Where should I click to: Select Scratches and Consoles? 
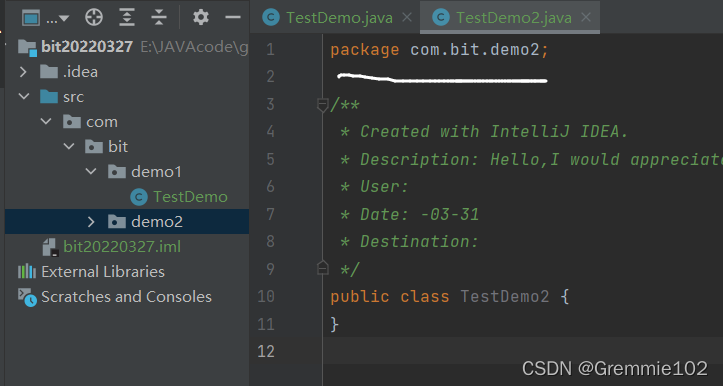coord(126,297)
